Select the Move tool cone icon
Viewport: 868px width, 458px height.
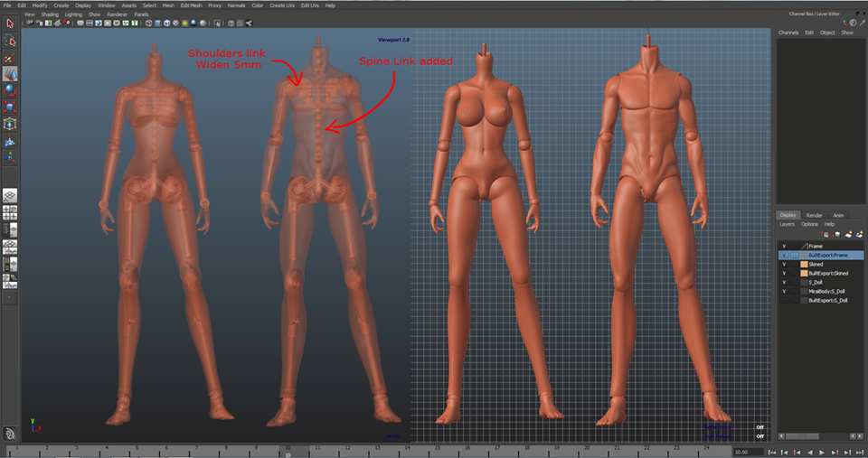click(x=9, y=73)
